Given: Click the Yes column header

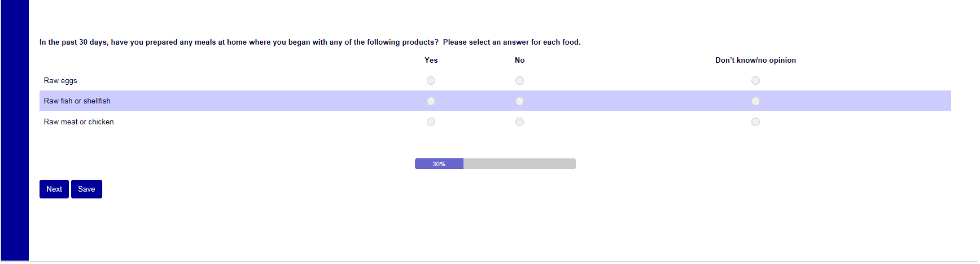Looking at the screenshot, I should pos(431,60).
